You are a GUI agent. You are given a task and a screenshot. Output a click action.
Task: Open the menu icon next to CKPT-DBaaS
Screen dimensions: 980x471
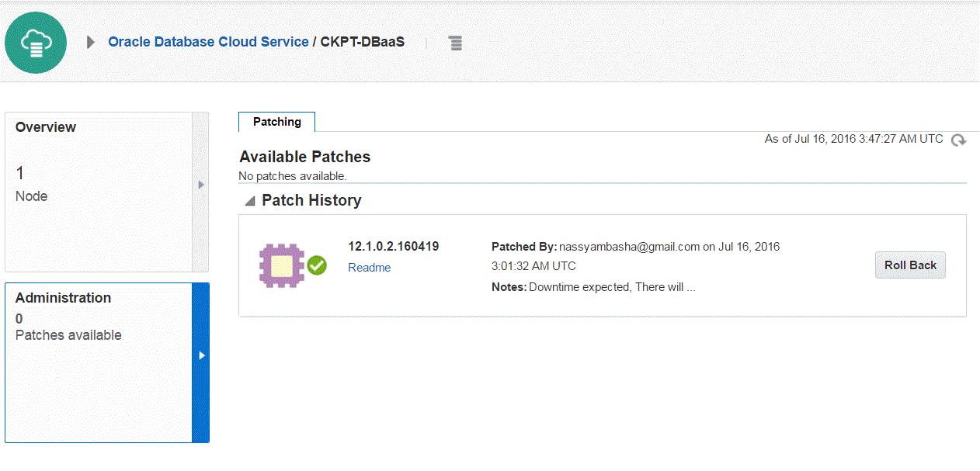(x=456, y=43)
